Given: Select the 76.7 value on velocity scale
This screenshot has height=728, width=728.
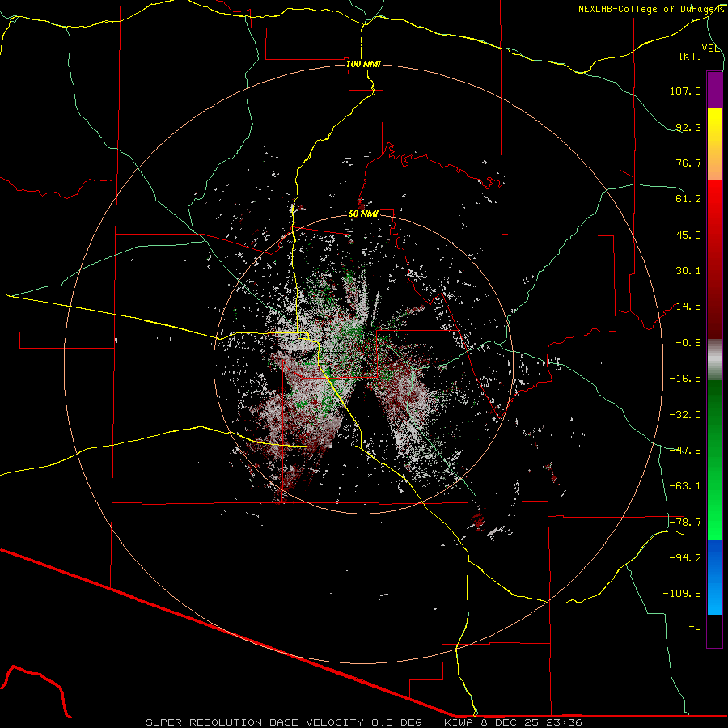Looking at the screenshot, I should (688, 163).
